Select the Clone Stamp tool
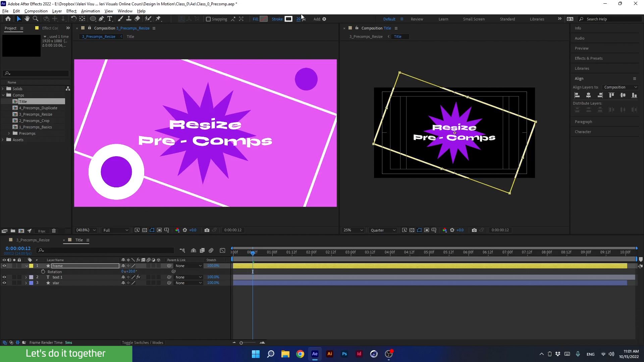Viewport: 644px width, 362px height. pyautogui.click(x=129, y=19)
